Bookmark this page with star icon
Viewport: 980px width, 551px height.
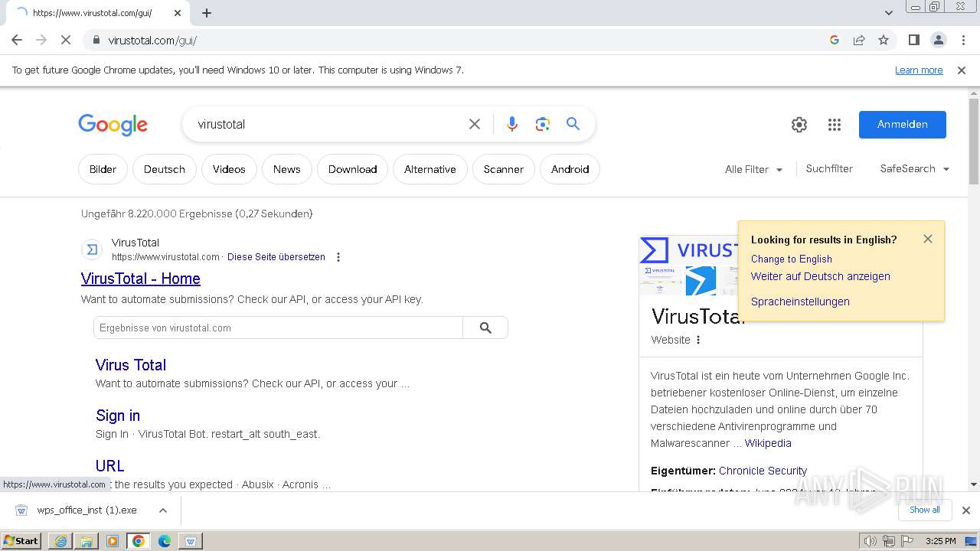(884, 40)
